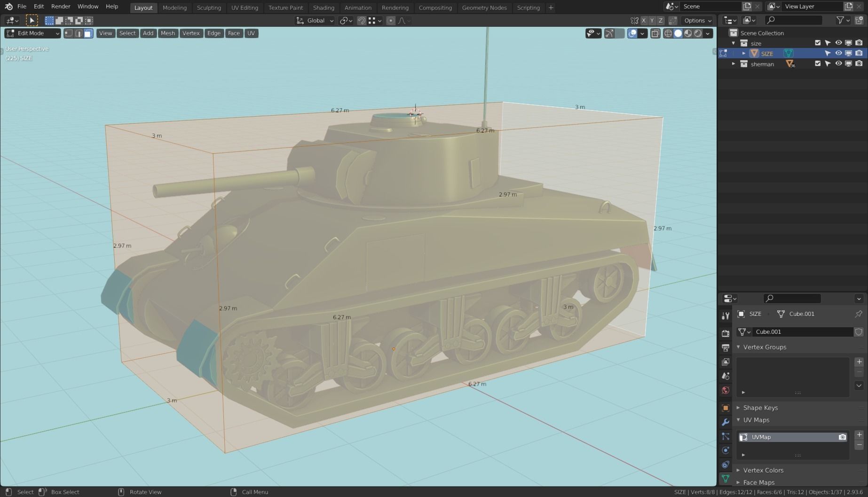This screenshot has width=868, height=497.
Task: Open Mesh menu in viewport header
Action: point(167,33)
